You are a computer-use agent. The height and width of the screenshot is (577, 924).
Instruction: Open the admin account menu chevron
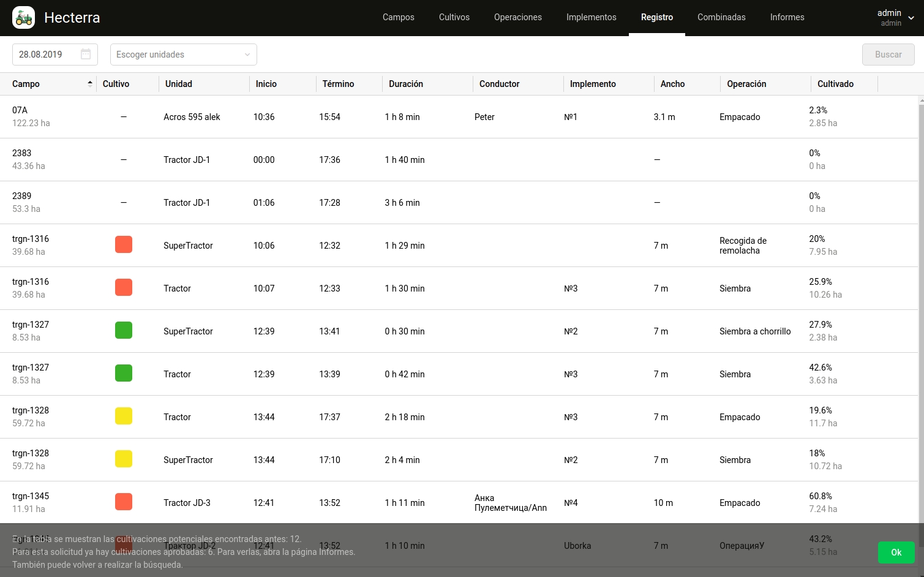(x=911, y=18)
